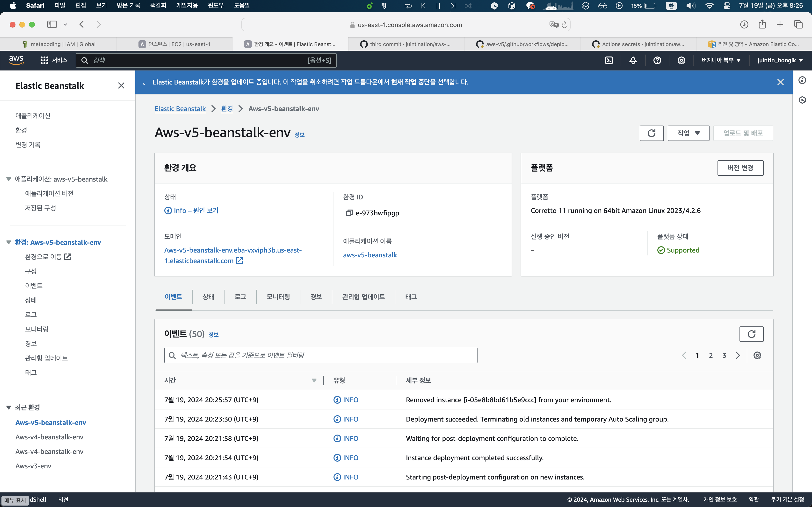Switch to the 모니터링 tab
This screenshot has width=812, height=507.
(x=278, y=297)
